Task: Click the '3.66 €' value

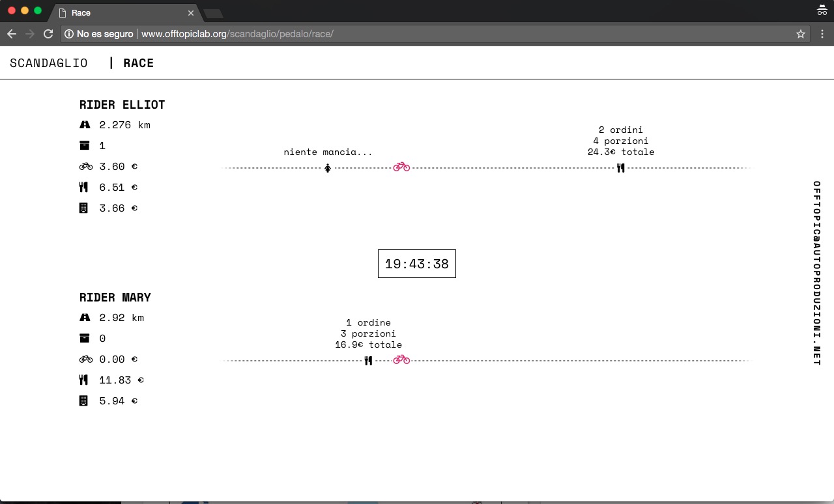Action: (118, 208)
